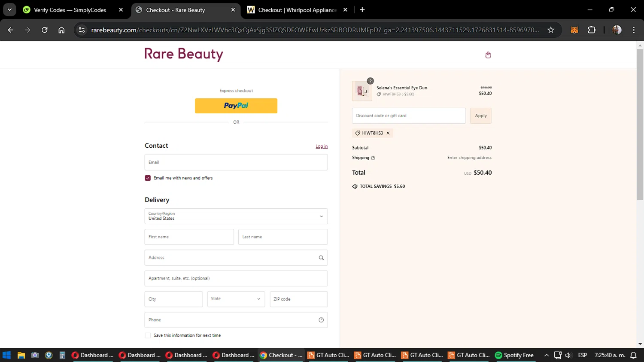Open the tab search dropdown arrow
The width and height of the screenshot is (644, 362).
pyautogui.click(x=9, y=10)
